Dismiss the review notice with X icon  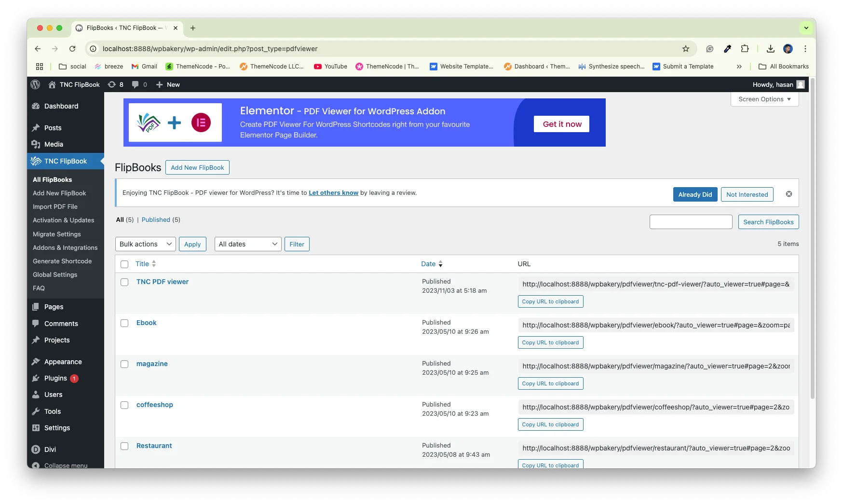789,194
